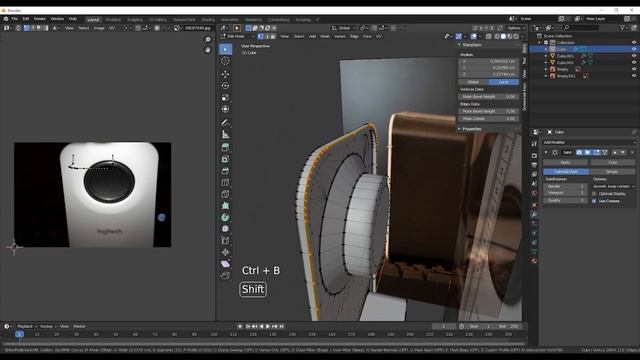Select the Knife tool

pyautogui.click(x=225, y=194)
